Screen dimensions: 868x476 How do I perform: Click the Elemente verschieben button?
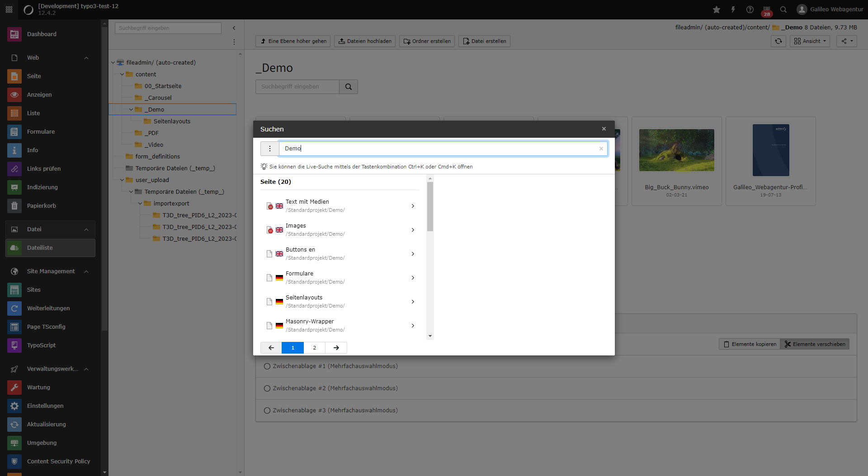[x=815, y=344]
